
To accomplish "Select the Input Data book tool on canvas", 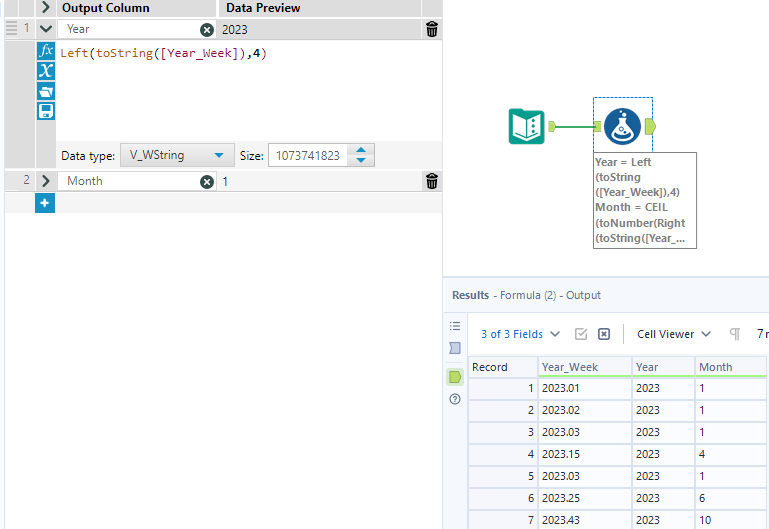I will click(526, 126).
